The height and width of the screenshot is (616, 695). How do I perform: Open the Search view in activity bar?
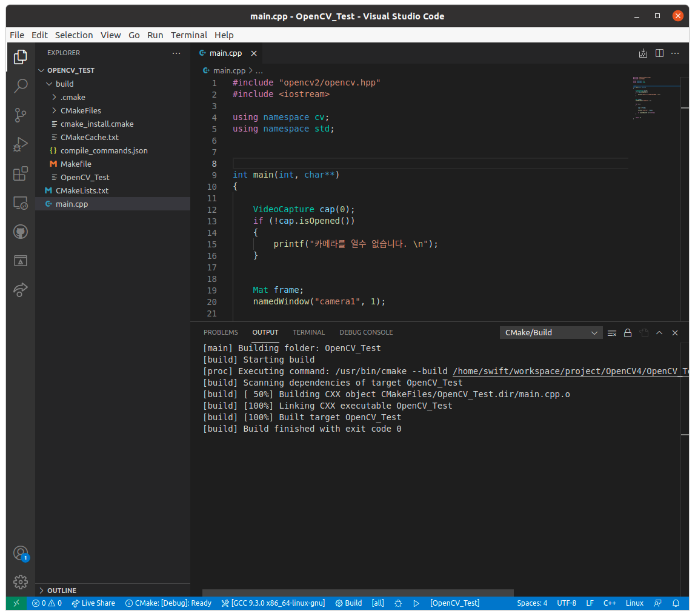point(21,85)
